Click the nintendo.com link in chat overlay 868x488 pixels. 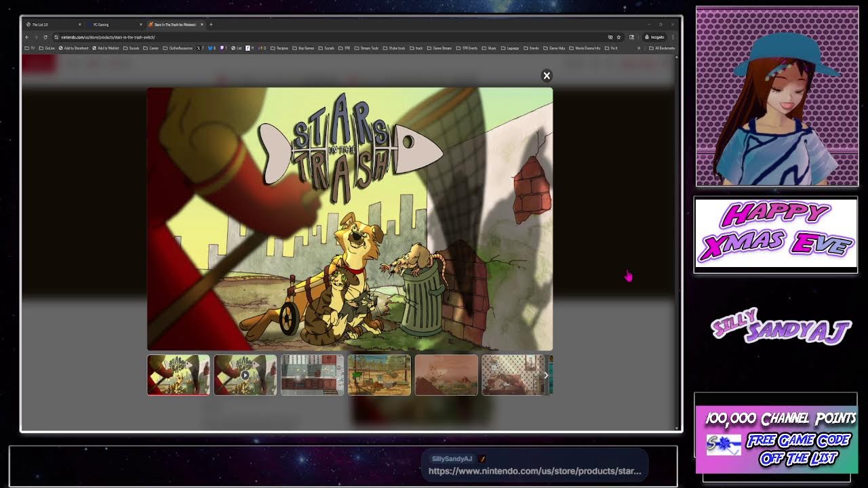[534, 471]
